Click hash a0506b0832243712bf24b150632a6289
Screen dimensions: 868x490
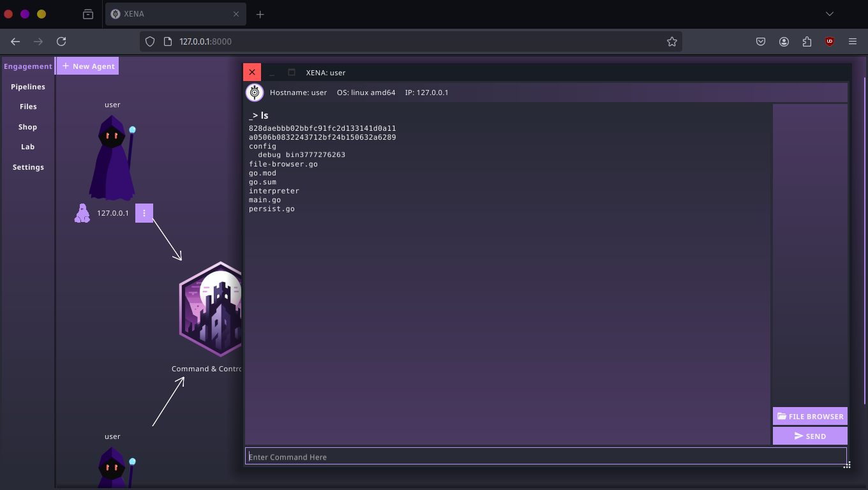(322, 137)
